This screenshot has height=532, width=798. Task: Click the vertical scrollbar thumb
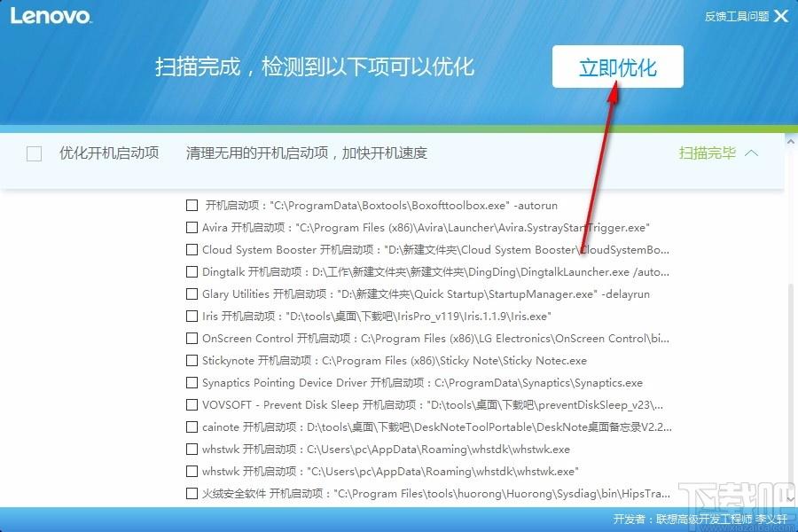click(x=792, y=389)
